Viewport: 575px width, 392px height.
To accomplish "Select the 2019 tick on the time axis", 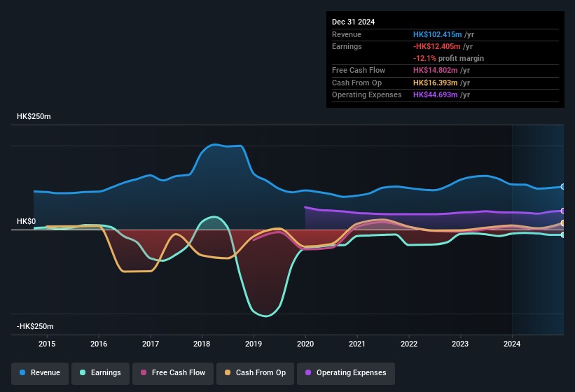I will pyautogui.click(x=254, y=344).
